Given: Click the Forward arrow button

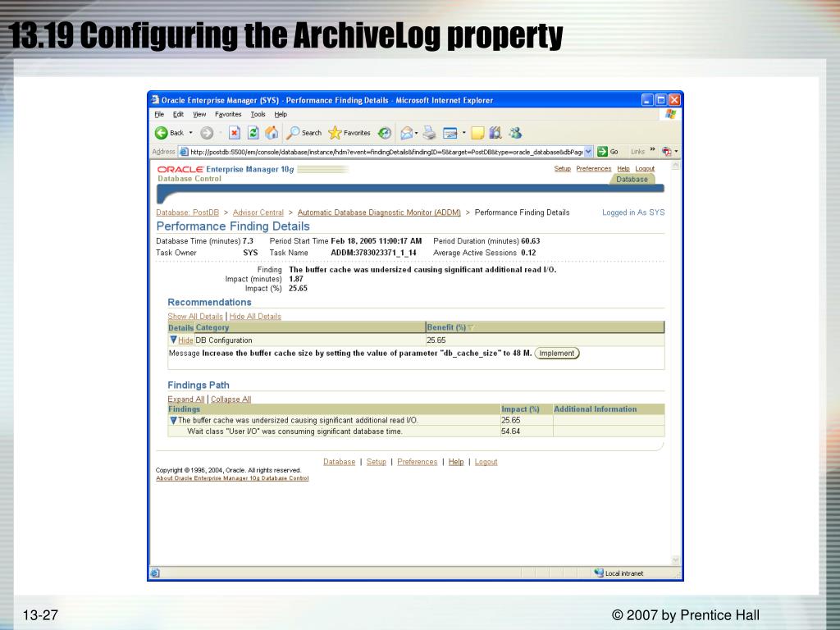Looking at the screenshot, I should pyautogui.click(x=207, y=133).
